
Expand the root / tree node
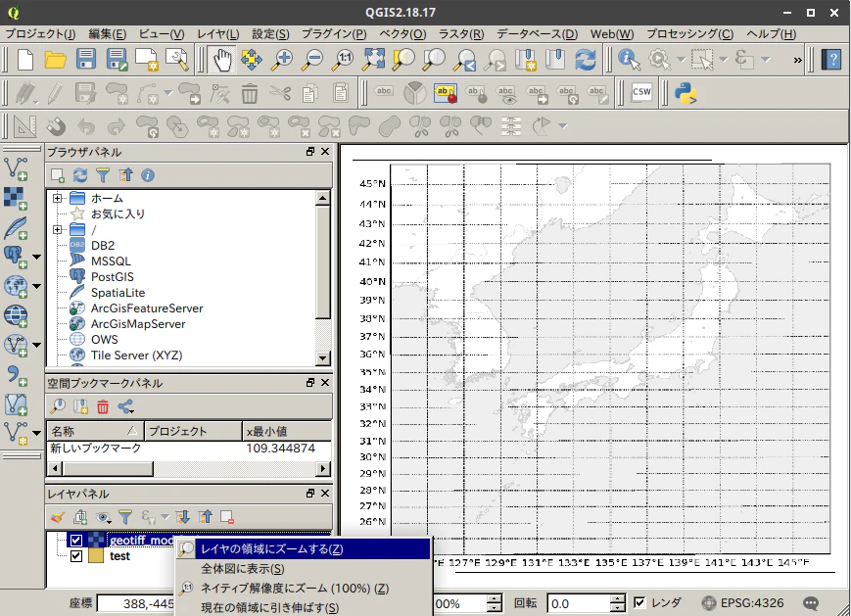tap(57, 229)
